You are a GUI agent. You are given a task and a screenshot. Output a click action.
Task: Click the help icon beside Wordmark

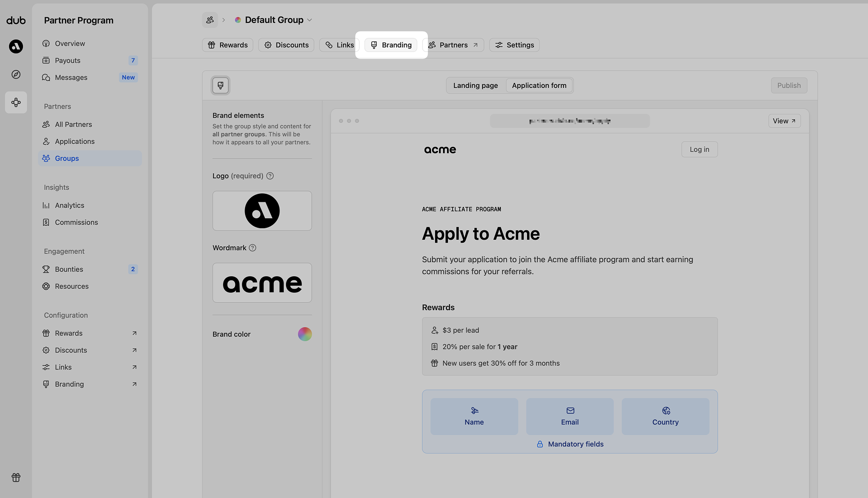click(x=252, y=248)
